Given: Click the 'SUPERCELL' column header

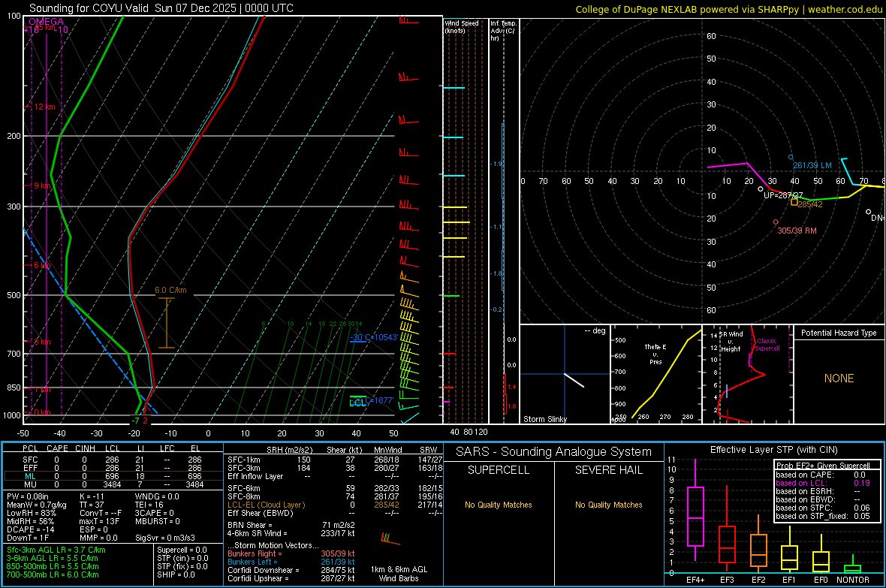Looking at the screenshot, I should 499,470.
